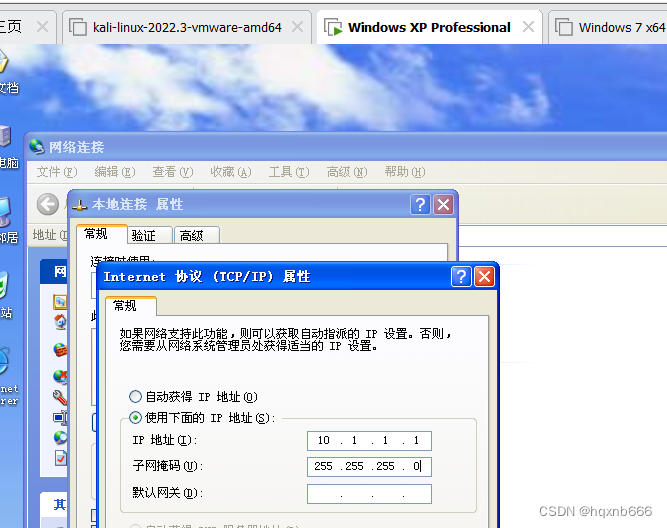Click the view connection status magnifier icon
This screenshot has height=528, width=667.
pyautogui.click(x=60, y=438)
